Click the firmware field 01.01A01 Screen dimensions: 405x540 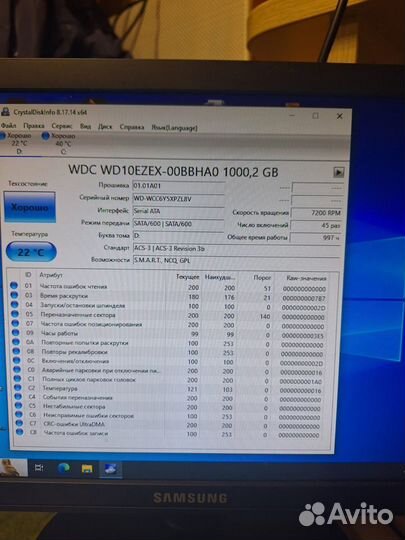click(178, 186)
